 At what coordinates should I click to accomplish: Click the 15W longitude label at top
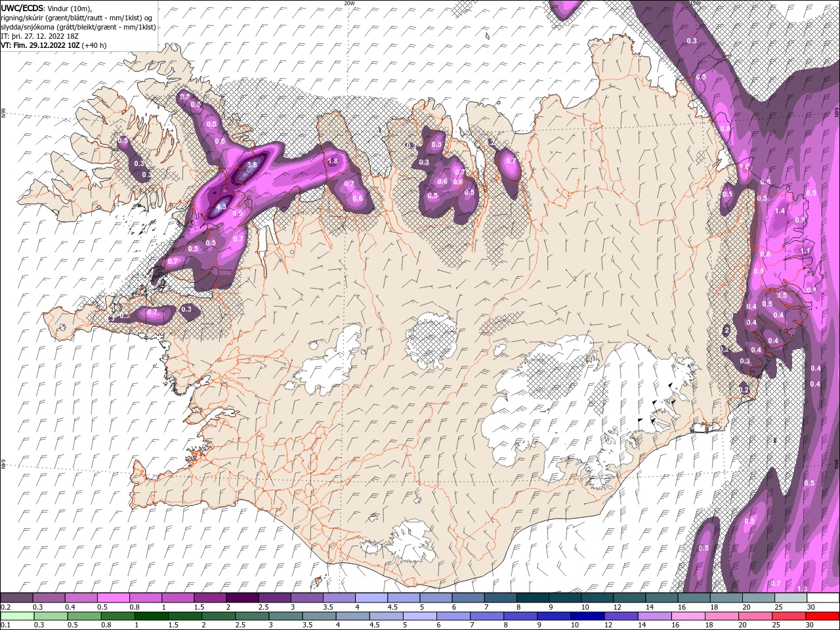695,3
